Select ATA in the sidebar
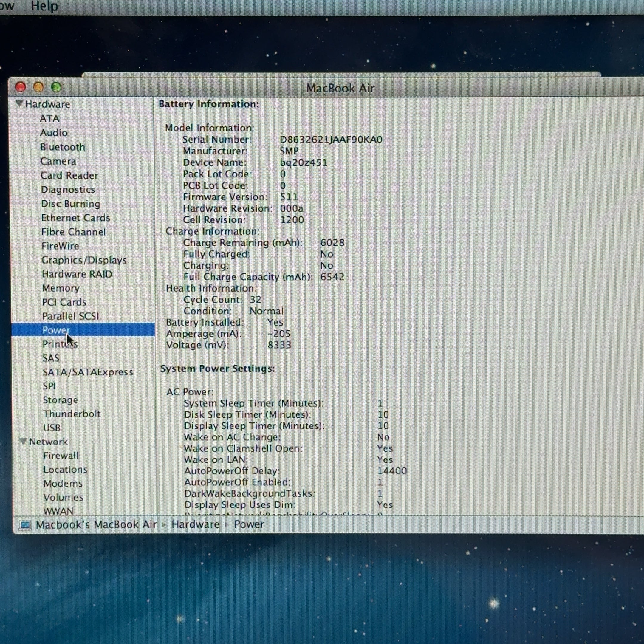The image size is (644, 644). [49, 119]
